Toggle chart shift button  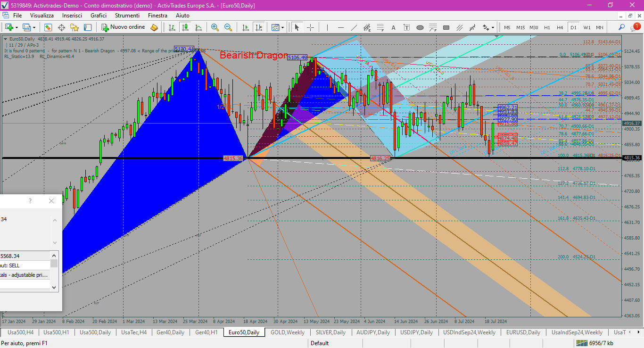(258, 27)
